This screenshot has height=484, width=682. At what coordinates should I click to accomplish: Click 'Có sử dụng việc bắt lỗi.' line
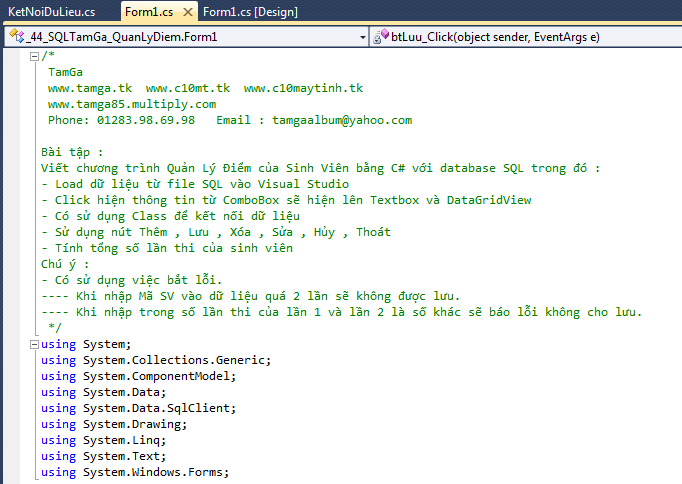[x=131, y=280]
